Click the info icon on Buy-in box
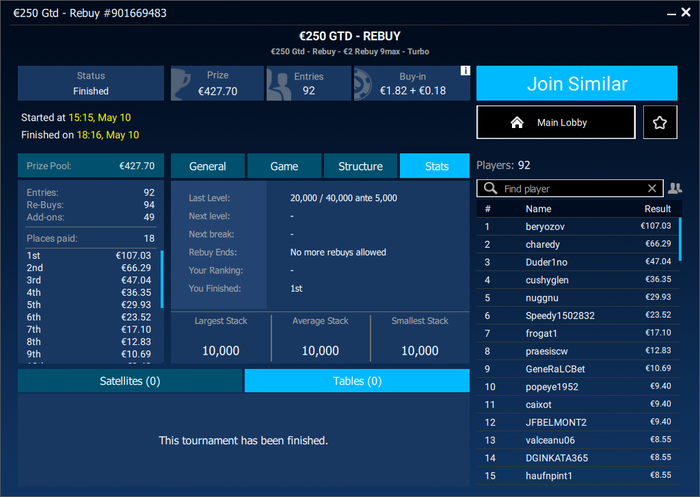The width and height of the screenshot is (700, 497). 465,71
